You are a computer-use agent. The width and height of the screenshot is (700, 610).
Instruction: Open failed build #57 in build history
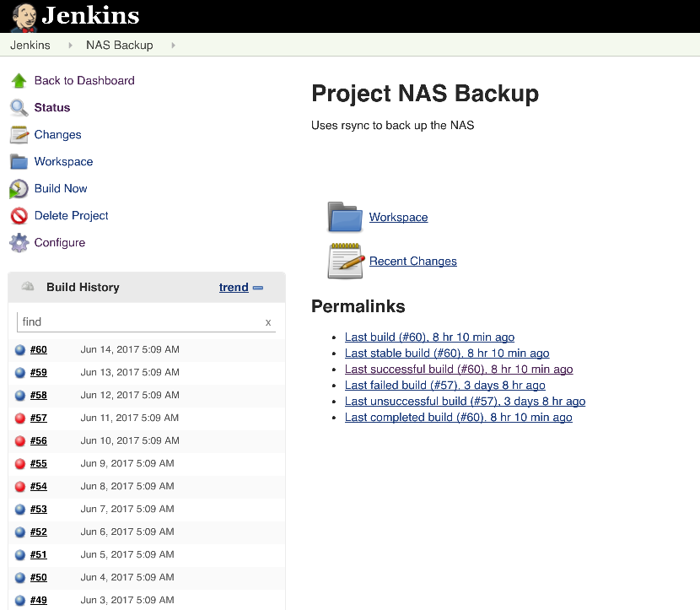click(x=39, y=418)
